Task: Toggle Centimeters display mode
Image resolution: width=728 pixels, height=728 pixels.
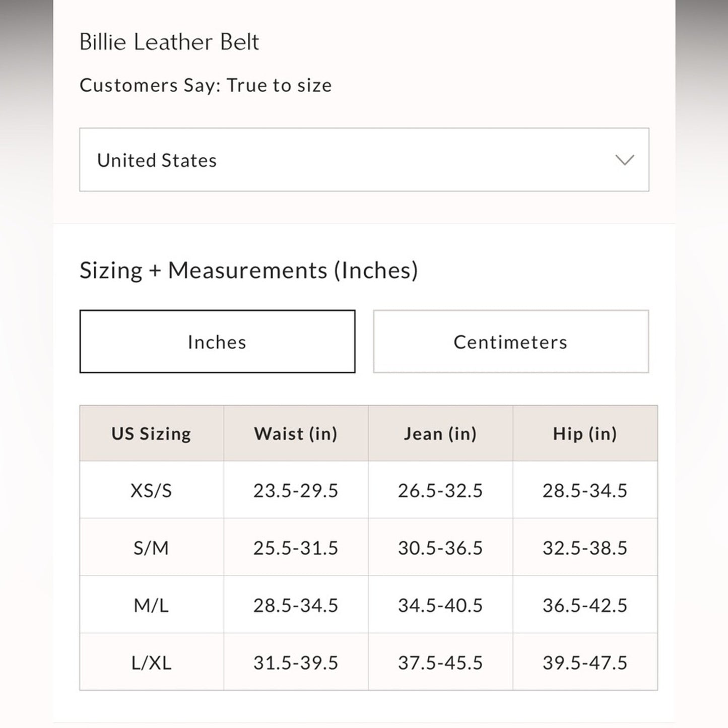Action: pyautogui.click(x=510, y=342)
